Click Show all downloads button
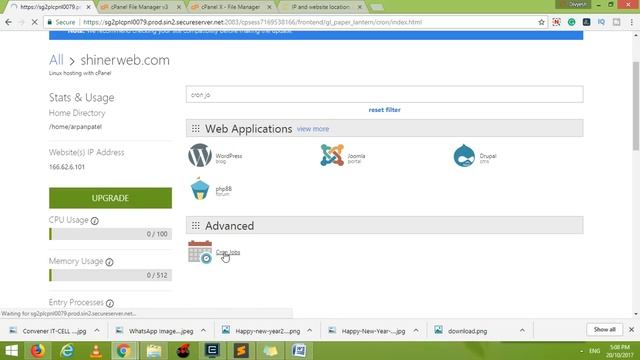 click(604, 329)
